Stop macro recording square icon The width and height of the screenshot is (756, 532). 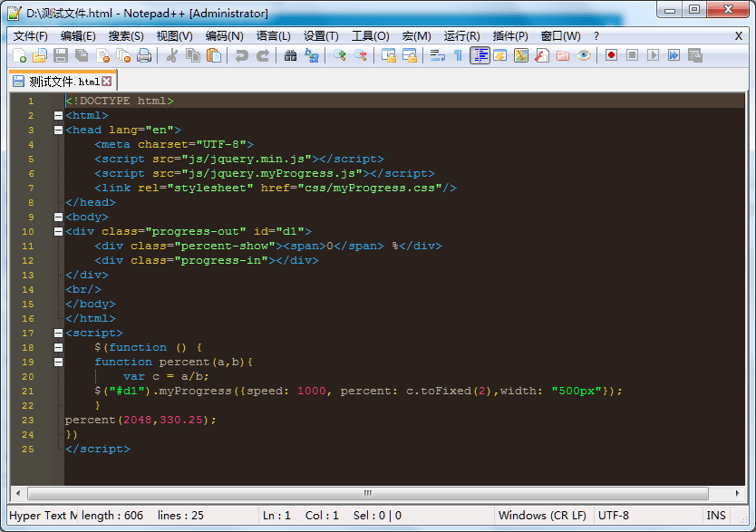click(632, 55)
